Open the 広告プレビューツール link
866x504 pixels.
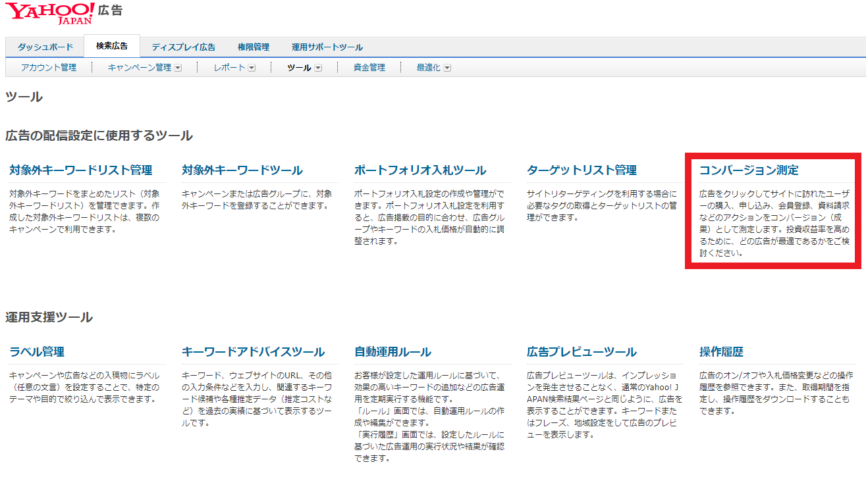coord(582,352)
